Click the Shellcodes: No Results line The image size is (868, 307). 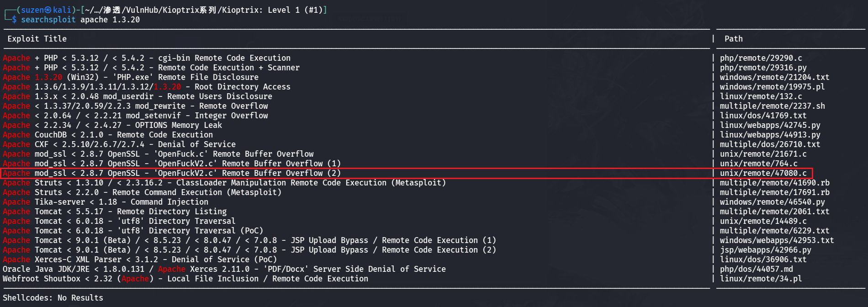pyautogui.click(x=53, y=298)
